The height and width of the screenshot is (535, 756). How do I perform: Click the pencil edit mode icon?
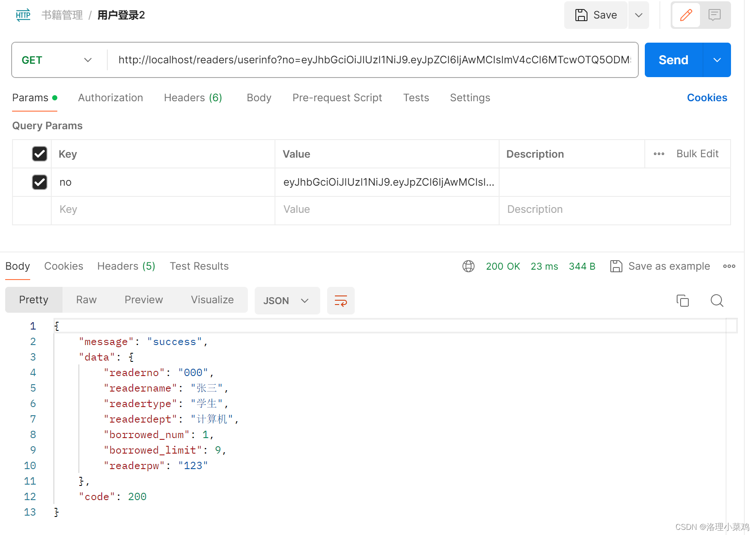686,15
